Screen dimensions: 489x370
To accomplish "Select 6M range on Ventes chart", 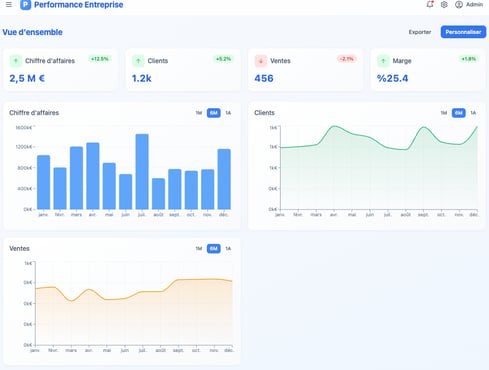I will (x=214, y=249).
